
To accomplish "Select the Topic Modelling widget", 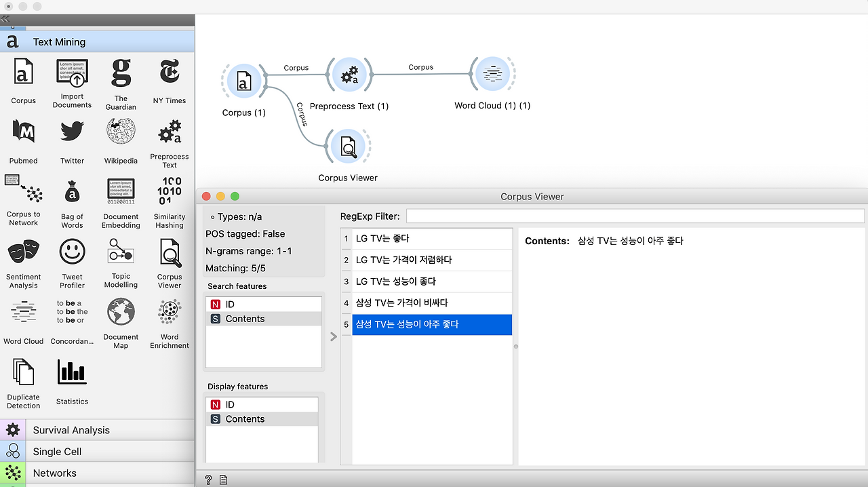I will (121, 262).
